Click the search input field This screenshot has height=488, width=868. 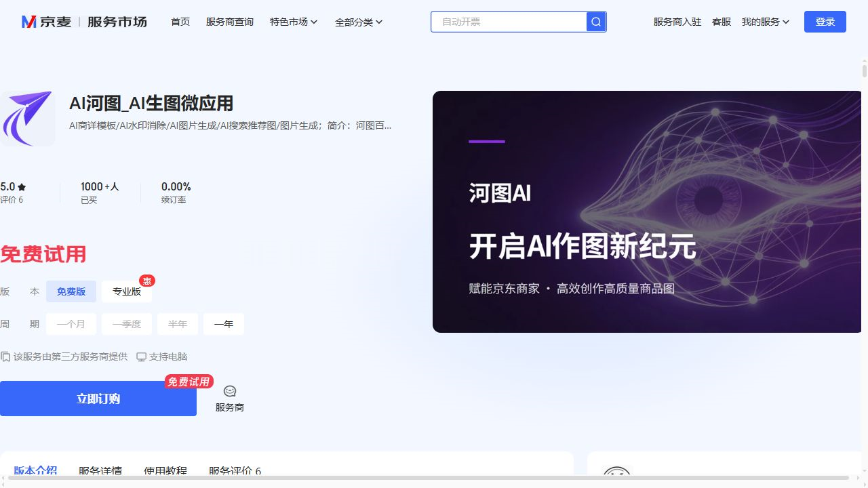(509, 22)
